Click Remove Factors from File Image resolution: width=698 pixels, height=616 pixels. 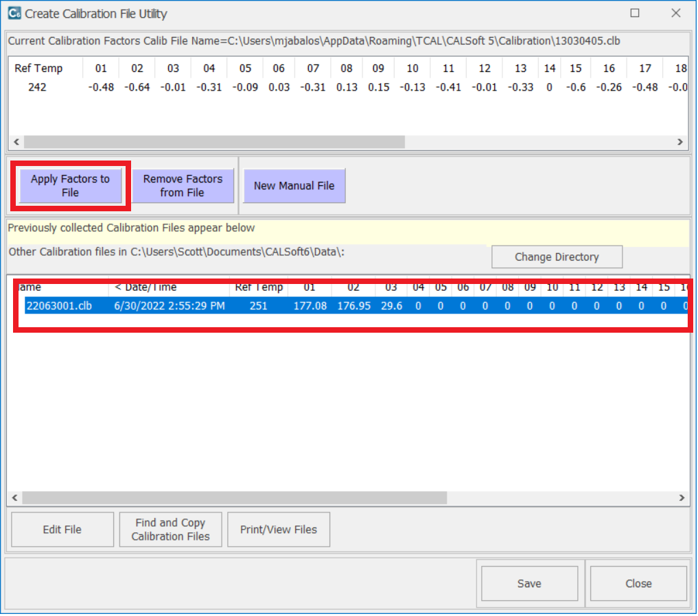[x=183, y=185]
